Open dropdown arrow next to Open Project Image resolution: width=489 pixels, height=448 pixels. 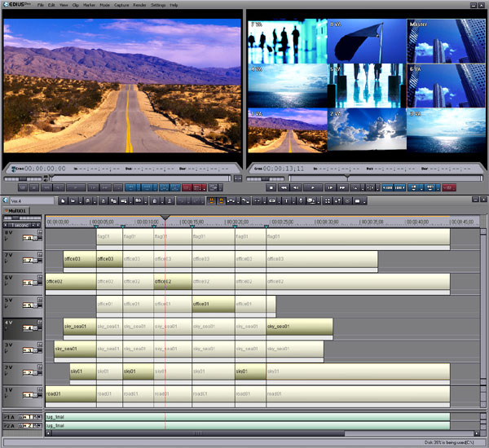80,201
